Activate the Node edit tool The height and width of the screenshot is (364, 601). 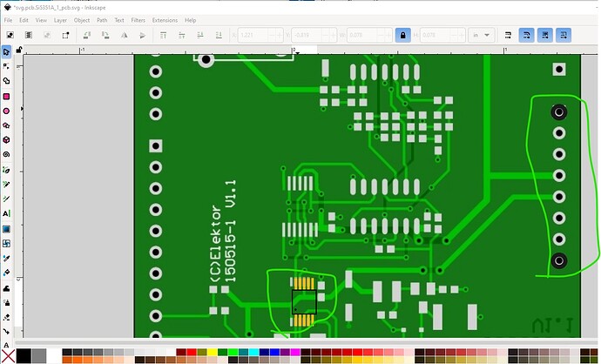[6, 66]
